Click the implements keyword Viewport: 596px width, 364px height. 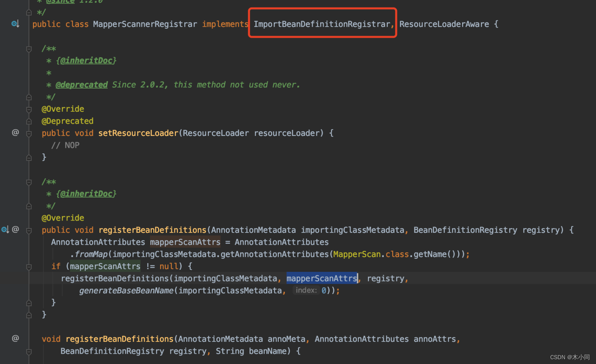point(225,24)
